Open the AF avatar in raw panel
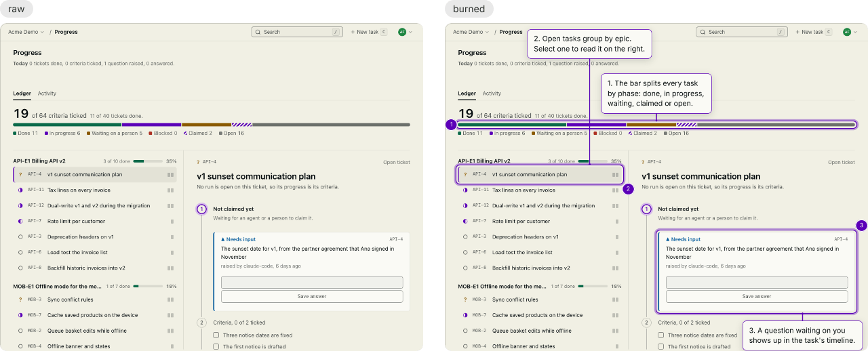This screenshot has width=868, height=351. coord(402,32)
